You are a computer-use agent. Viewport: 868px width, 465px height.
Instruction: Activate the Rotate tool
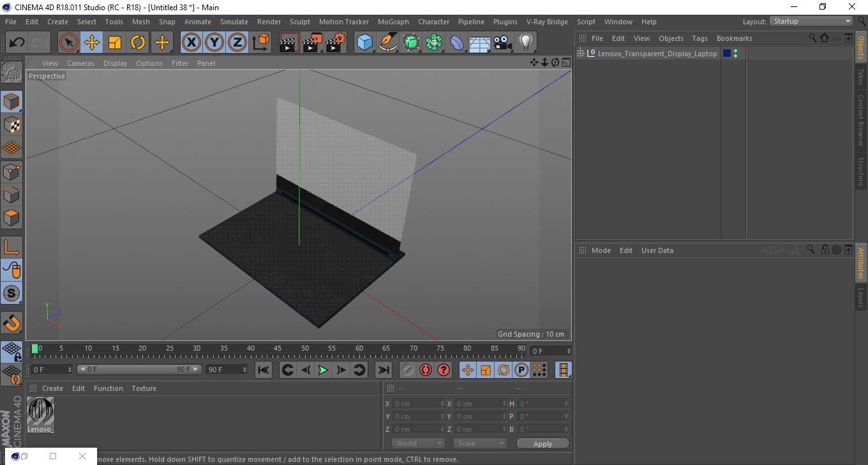tap(138, 43)
